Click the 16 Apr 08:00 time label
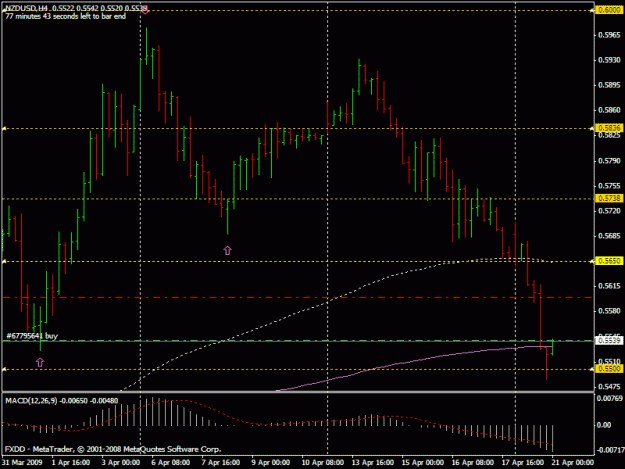 click(x=473, y=463)
